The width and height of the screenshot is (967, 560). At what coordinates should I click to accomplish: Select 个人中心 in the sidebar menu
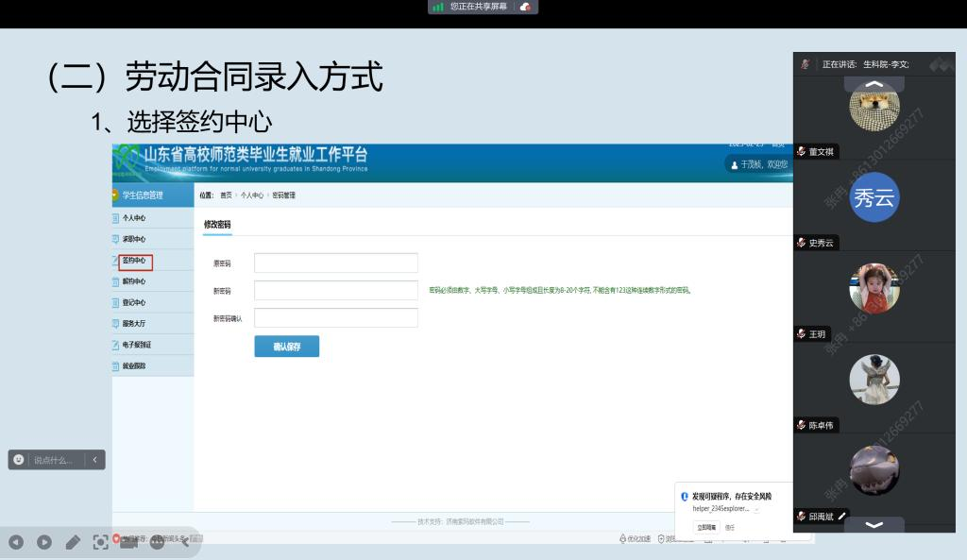(x=133, y=218)
